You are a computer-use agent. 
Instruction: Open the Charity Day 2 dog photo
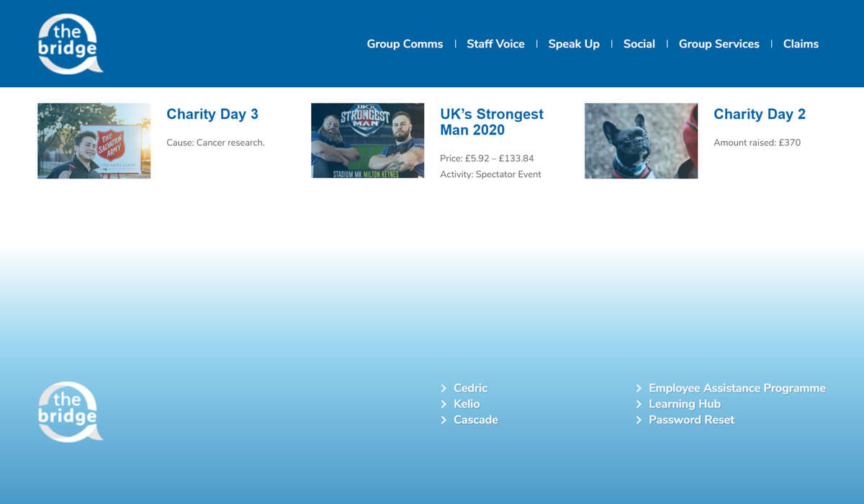tap(641, 140)
